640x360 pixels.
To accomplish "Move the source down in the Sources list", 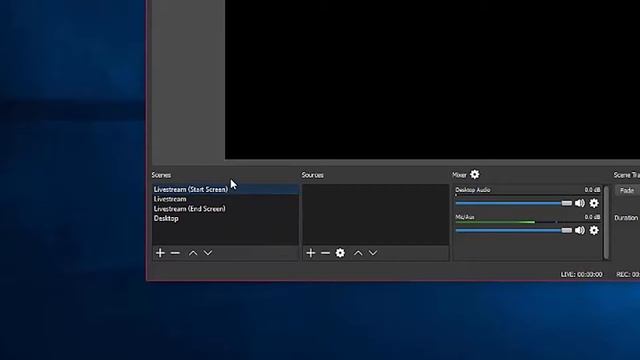I will [373, 253].
